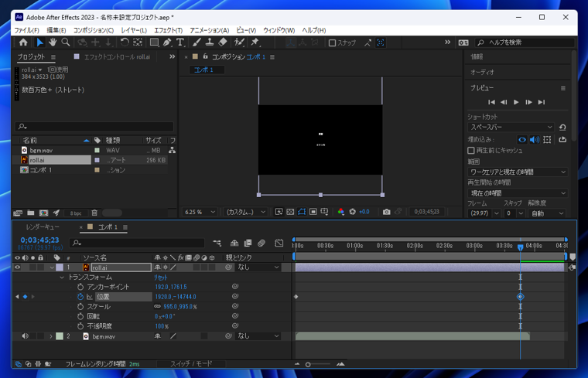The height and width of the screenshot is (378, 588).
Task: Click the snapshot camera icon in viewer
Action: click(x=386, y=212)
